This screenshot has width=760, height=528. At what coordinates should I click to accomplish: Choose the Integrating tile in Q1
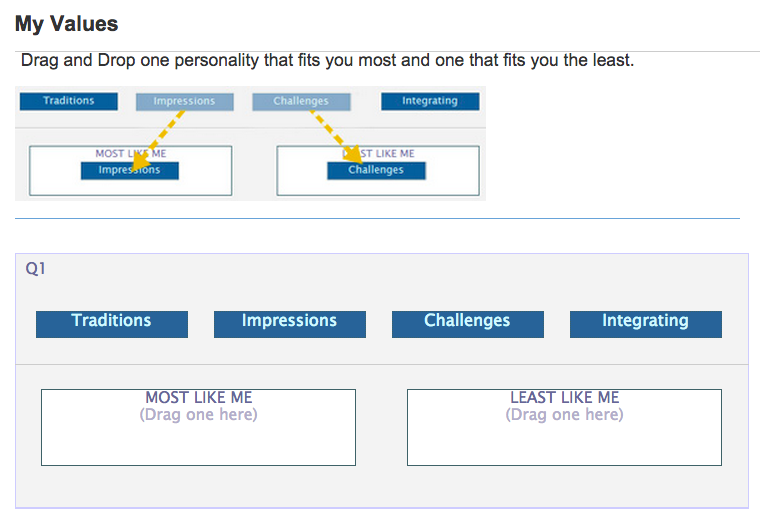pyautogui.click(x=646, y=323)
